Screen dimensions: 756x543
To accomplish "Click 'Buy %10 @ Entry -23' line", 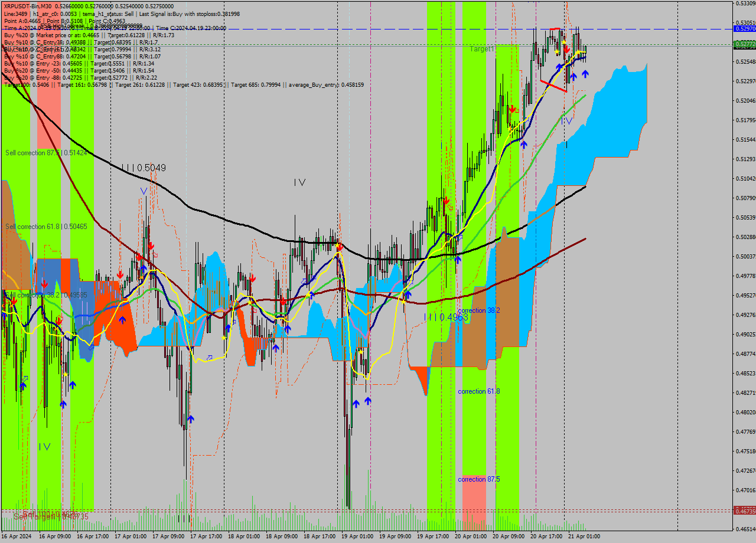I will tap(79, 64).
